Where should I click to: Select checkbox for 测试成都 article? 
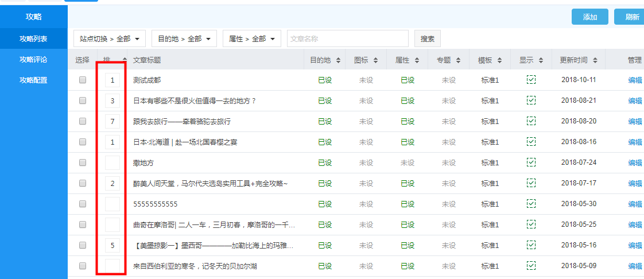(83, 80)
